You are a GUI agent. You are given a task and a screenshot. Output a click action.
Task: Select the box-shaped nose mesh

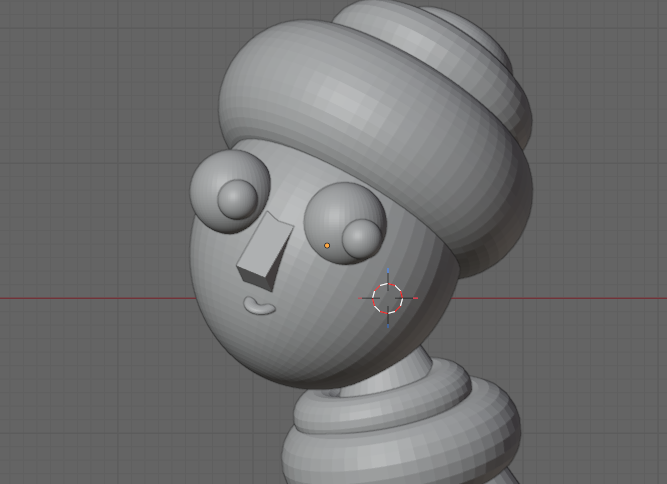pos(265,252)
